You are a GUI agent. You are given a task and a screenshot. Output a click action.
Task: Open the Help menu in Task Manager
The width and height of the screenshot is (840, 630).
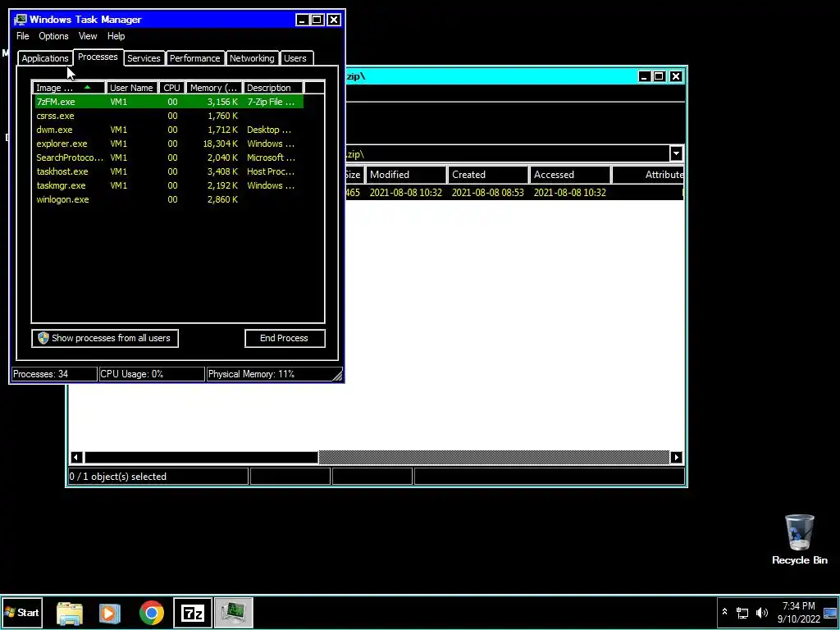pyautogui.click(x=116, y=36)
